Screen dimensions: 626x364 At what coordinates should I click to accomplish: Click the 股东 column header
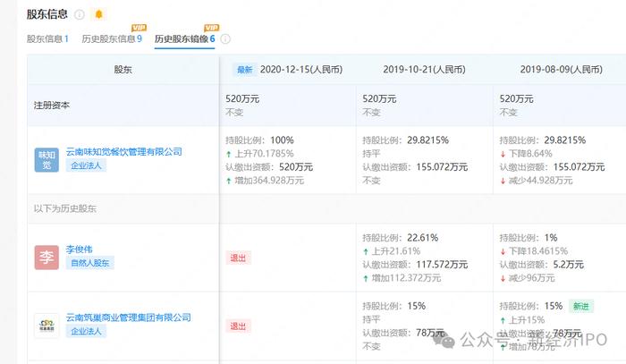(123, 70)
